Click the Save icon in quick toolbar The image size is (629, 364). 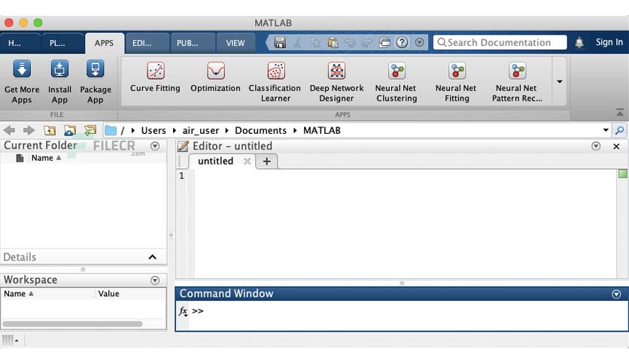[280, 42]
